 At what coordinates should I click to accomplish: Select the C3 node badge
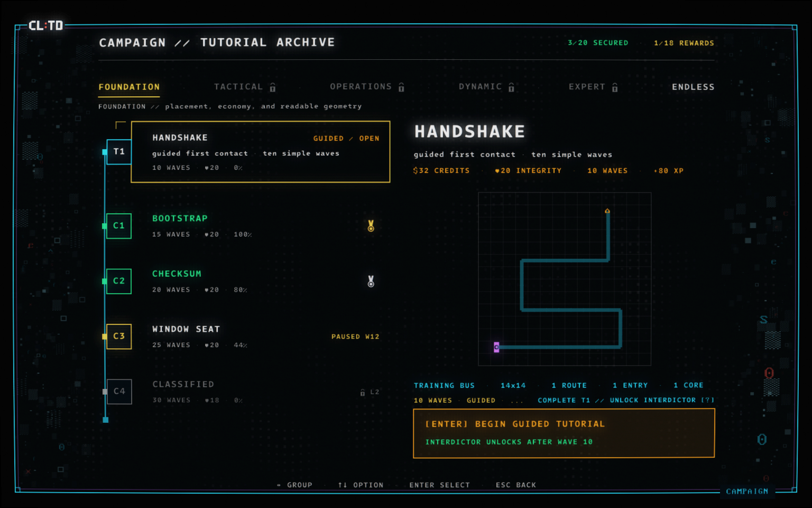click(119, 337)
